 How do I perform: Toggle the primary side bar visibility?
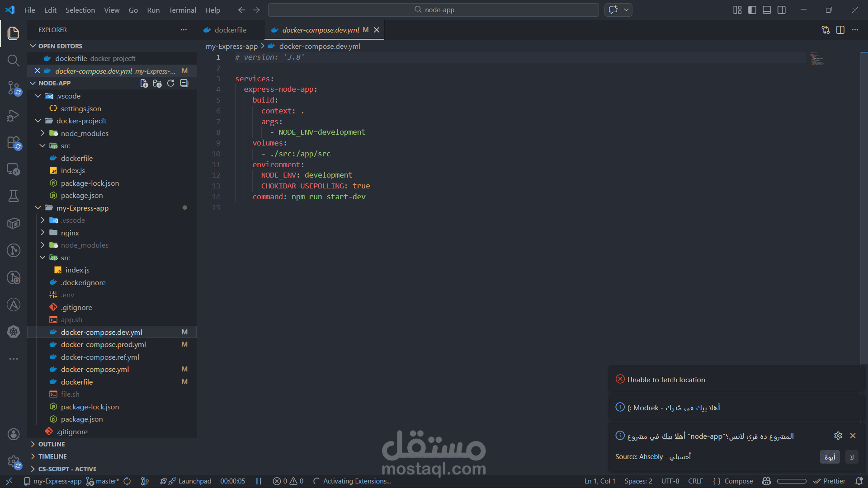[x=752, y=10]
